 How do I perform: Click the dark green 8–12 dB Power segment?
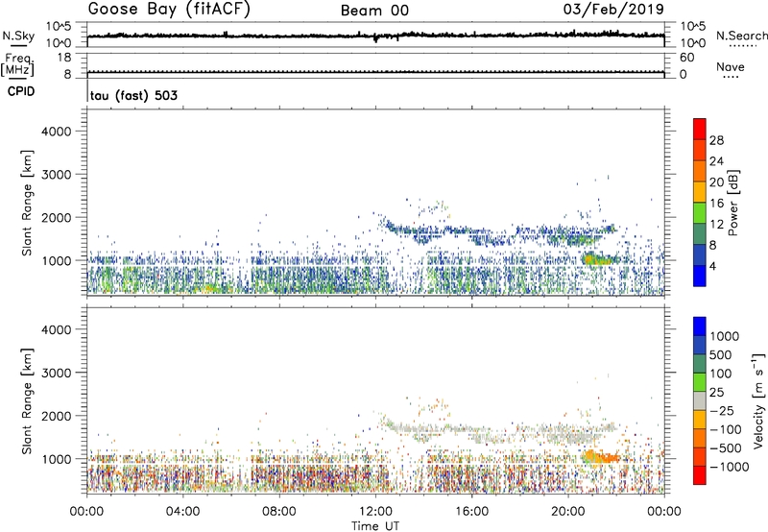click(700, 233)
